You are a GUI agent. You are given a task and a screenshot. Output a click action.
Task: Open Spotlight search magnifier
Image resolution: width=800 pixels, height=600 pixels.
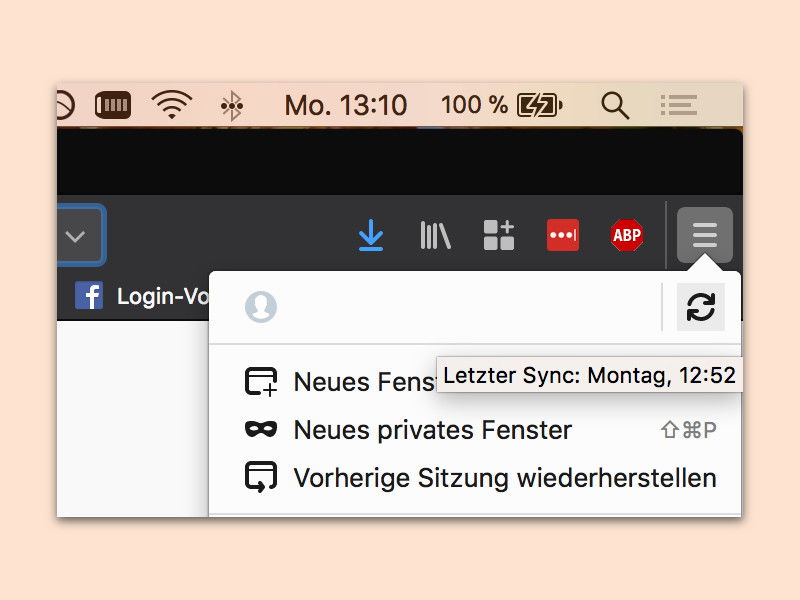(615, 106)
